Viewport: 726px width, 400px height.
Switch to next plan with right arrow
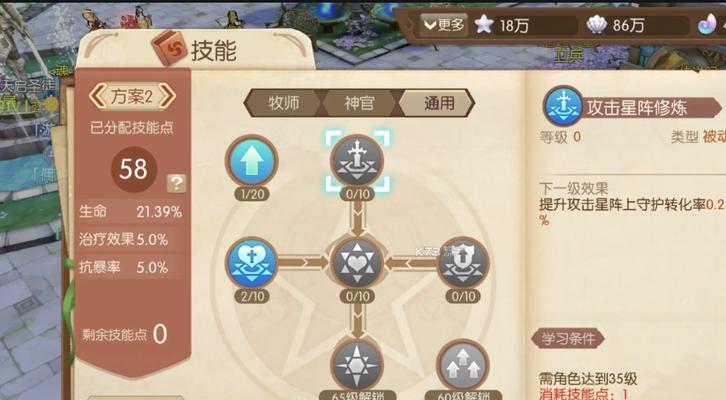click(167, 96)
